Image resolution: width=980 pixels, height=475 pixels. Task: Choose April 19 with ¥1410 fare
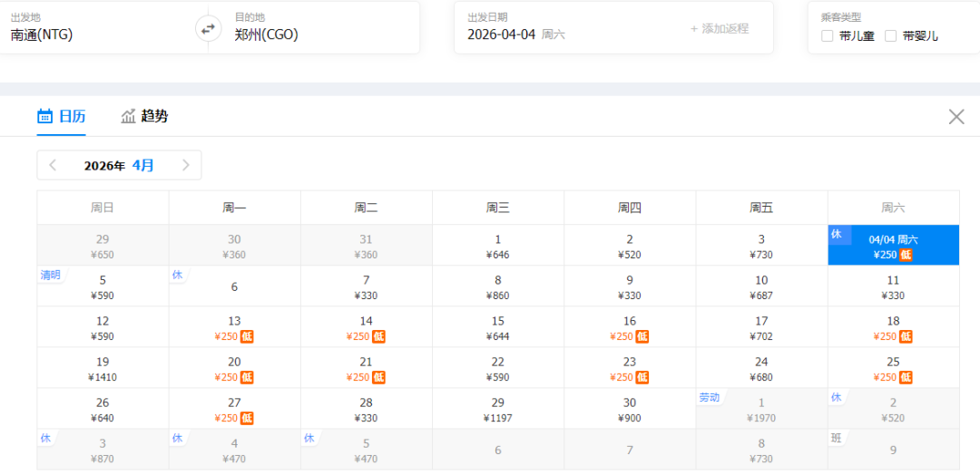103,369
